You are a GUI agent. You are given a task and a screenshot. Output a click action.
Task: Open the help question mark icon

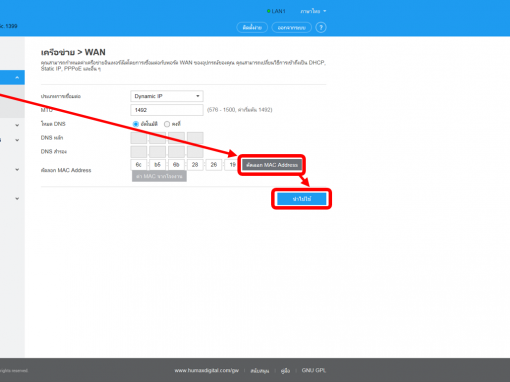click(321, 27)
